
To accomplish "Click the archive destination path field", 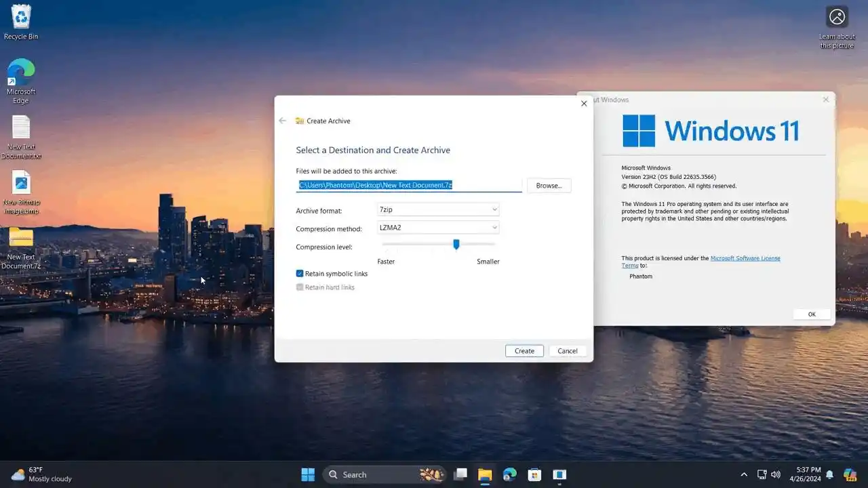I will pos(409,185).
